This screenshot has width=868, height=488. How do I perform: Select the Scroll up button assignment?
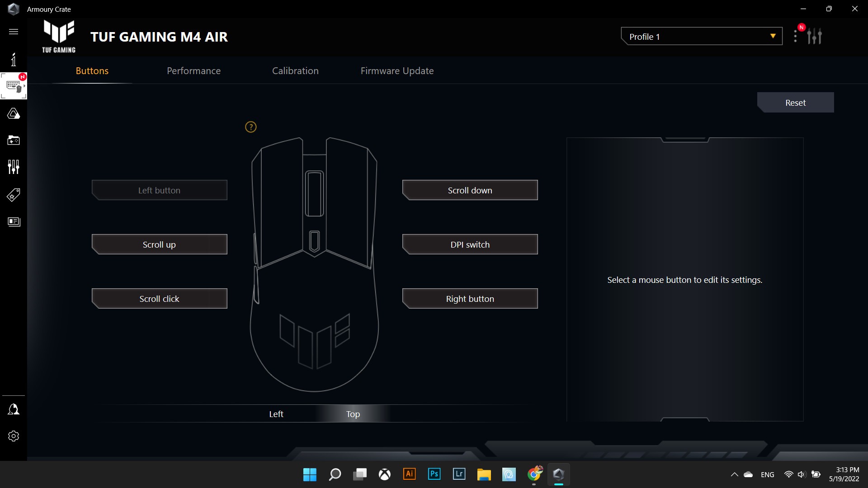[x=160, y=244]
